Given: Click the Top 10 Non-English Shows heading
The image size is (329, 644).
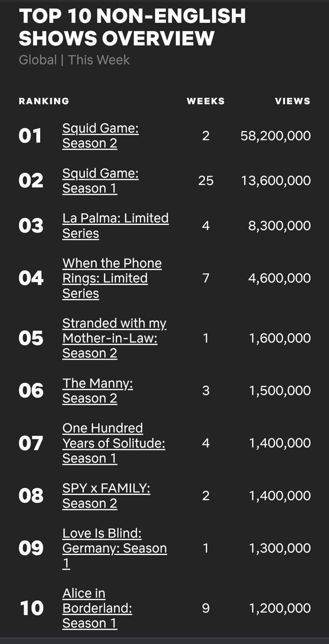Looking at the screenshot, I should (132, 27).
